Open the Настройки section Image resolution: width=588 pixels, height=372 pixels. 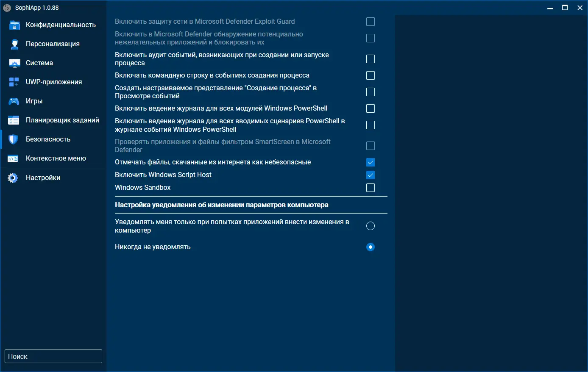pos(43,178)
